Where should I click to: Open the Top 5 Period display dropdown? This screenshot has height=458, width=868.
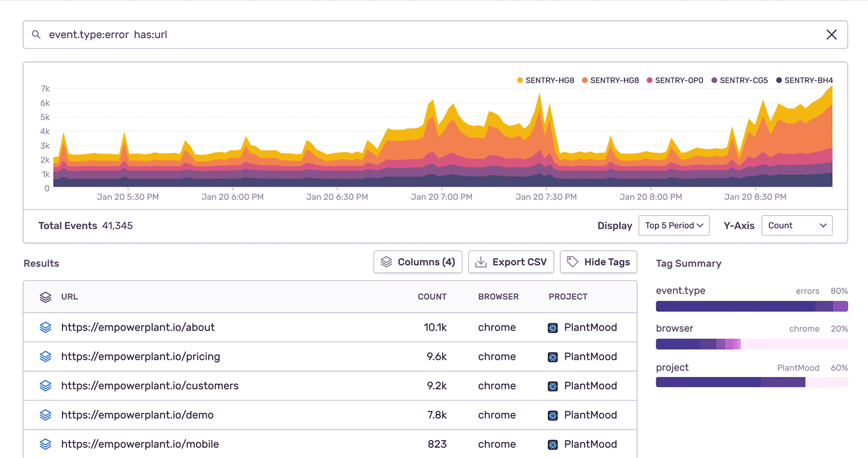[x=674, y=225]
